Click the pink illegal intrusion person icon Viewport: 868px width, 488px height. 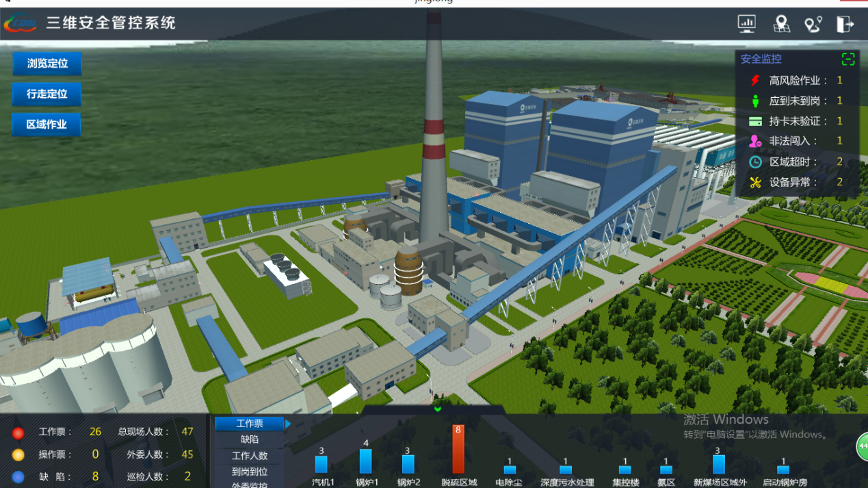coord(755,141)
